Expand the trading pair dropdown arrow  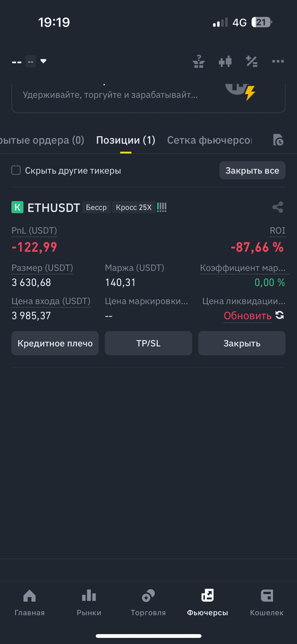pyautogui.click(x=43, y=61)
